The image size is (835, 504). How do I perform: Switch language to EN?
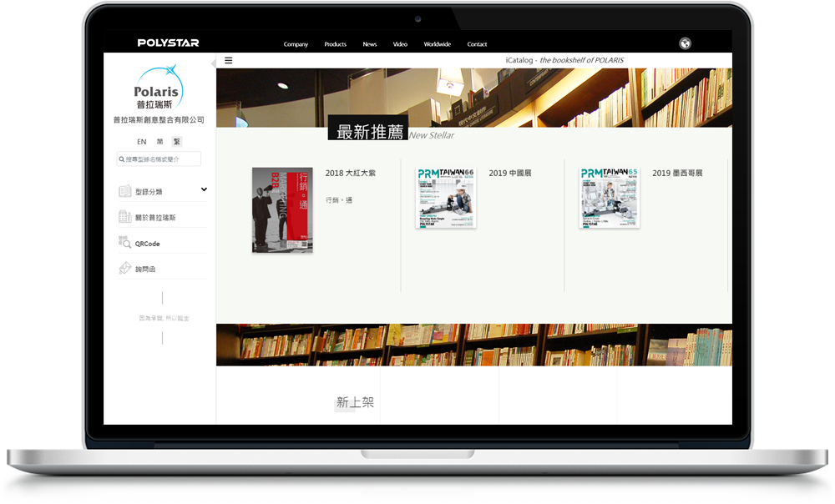[x=142, y=142]
